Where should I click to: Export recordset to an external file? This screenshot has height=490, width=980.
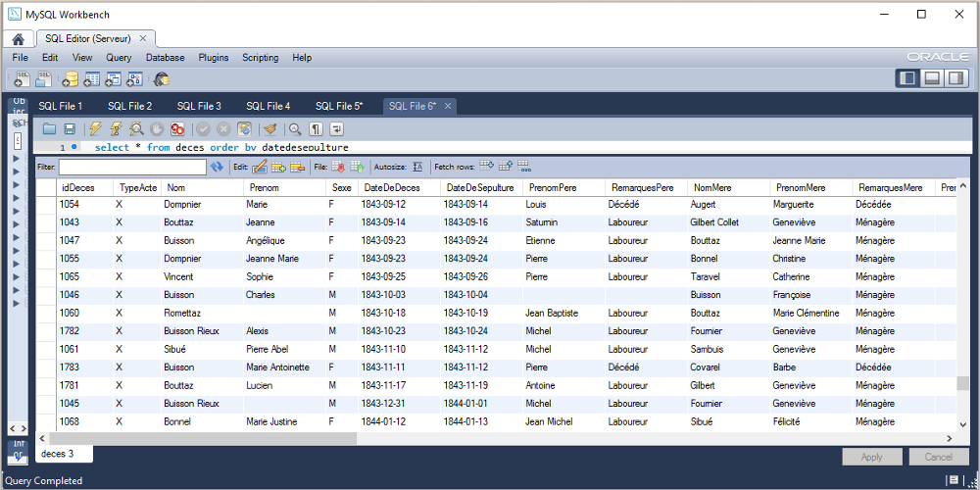(x=337, y=167)
